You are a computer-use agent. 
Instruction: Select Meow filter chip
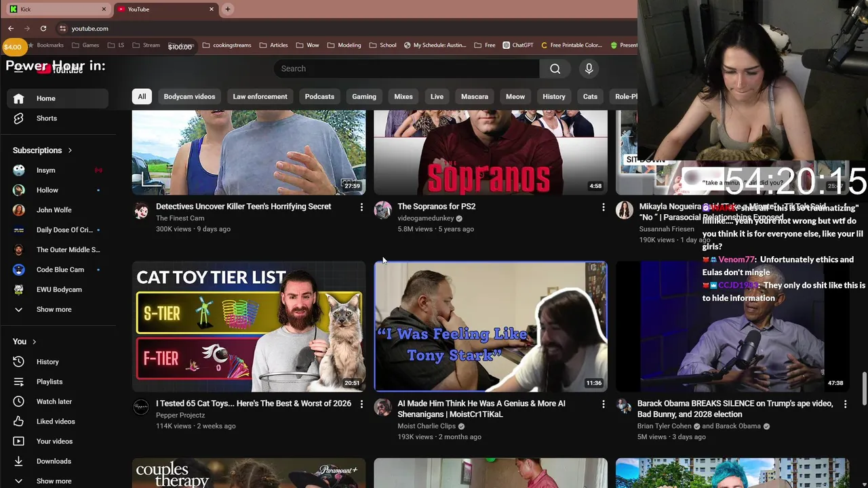(515, 96)
